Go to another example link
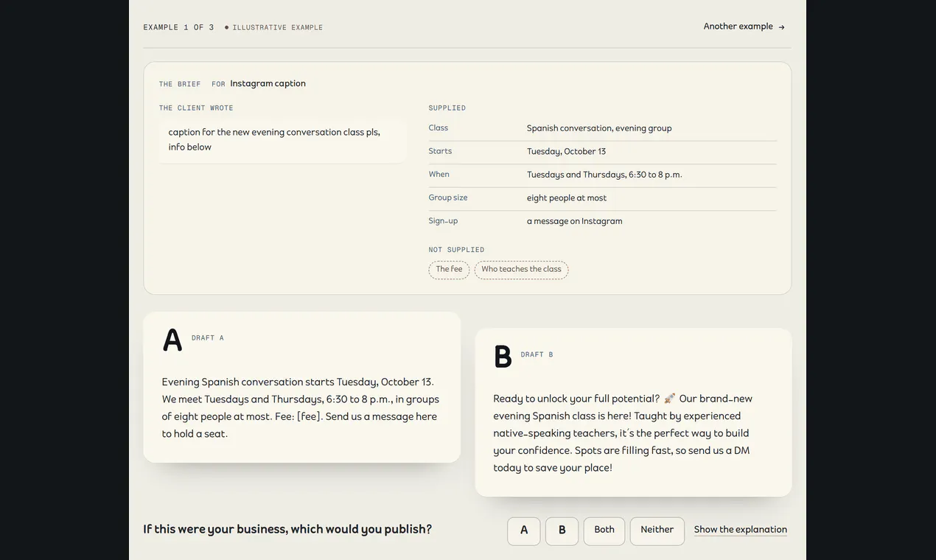 coord(744,27)
